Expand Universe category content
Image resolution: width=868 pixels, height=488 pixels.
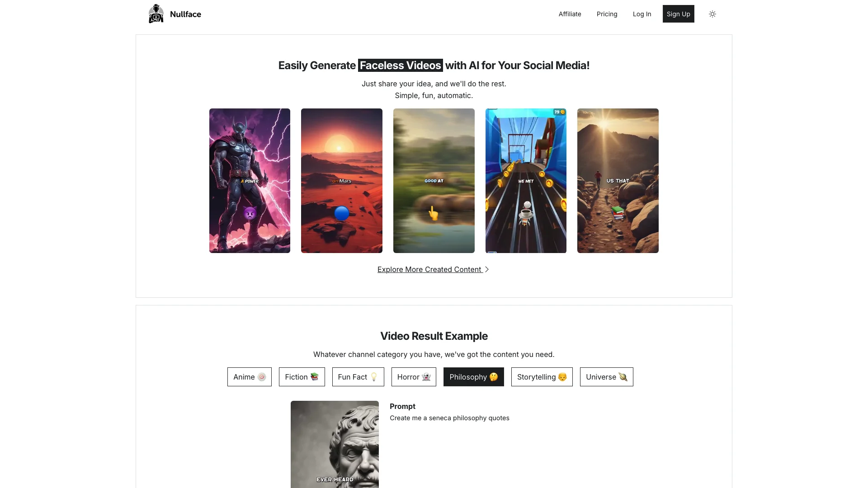point(606,376)
